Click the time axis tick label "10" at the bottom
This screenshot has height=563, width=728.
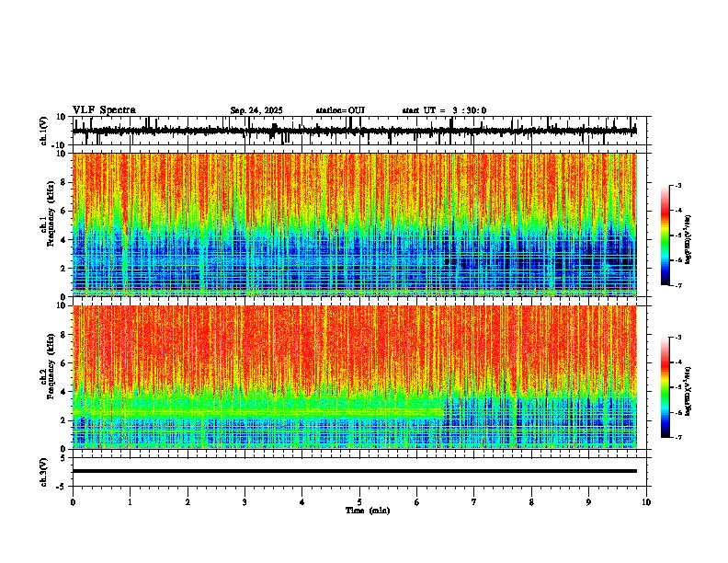[646, 502]
